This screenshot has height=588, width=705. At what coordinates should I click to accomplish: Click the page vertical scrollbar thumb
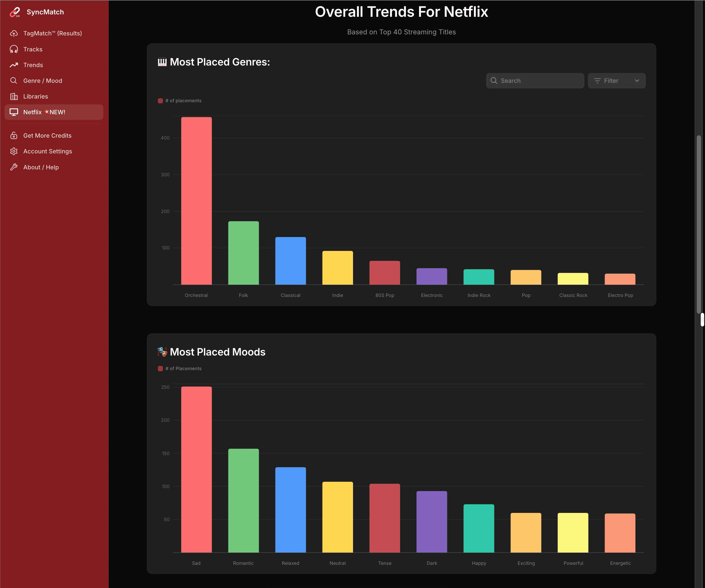coord(699,224)
